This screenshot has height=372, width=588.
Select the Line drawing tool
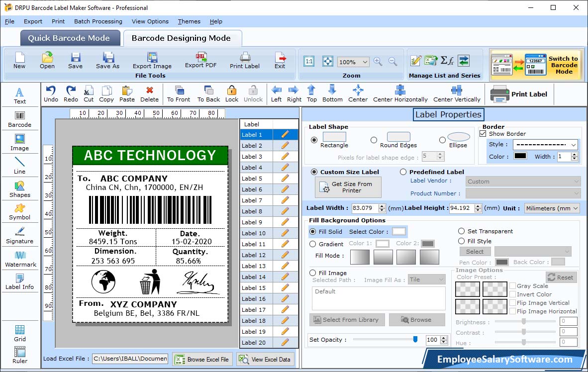20,166
